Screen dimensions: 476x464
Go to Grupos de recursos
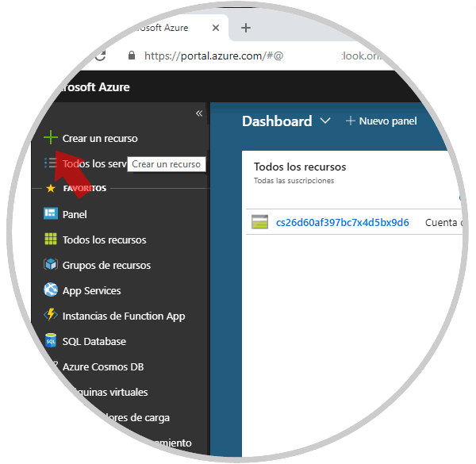tap(106, 266)
